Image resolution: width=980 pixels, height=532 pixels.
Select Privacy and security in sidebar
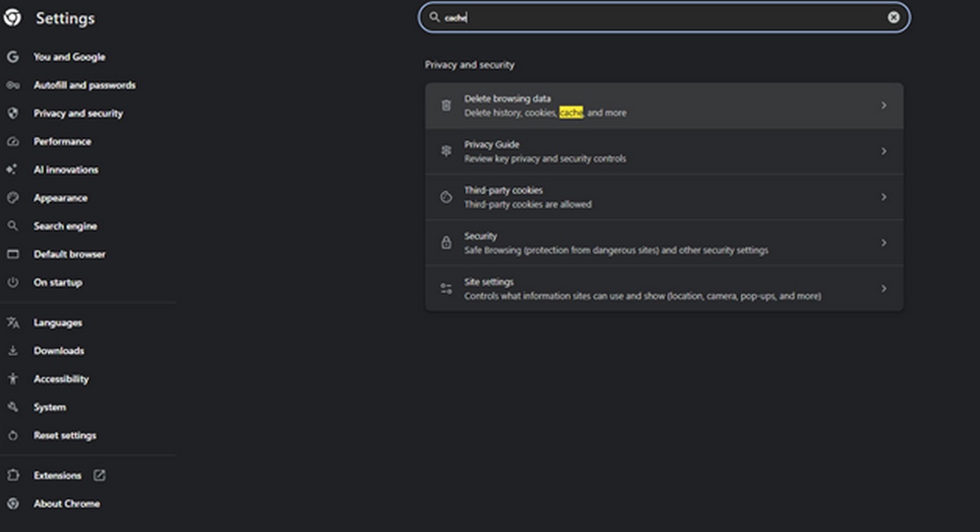pos(78,114)
